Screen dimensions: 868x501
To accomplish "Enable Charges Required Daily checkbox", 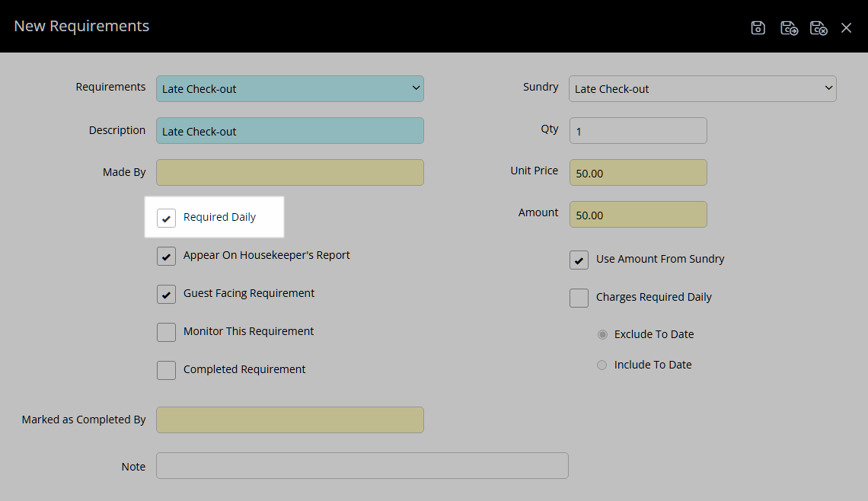I will [x=579, y=298].
